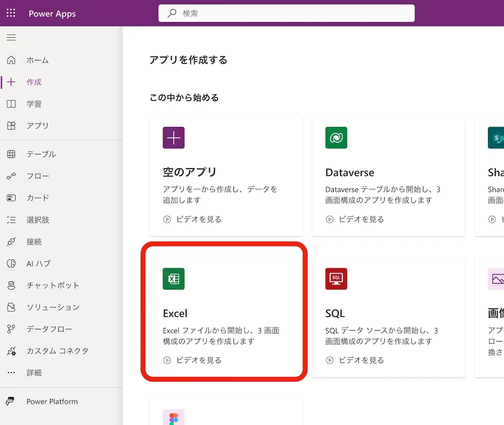Image resolution: width=504 pixels, height=425 pixels.
Task: Open the カード cards section
Action: tap(38, 198)
